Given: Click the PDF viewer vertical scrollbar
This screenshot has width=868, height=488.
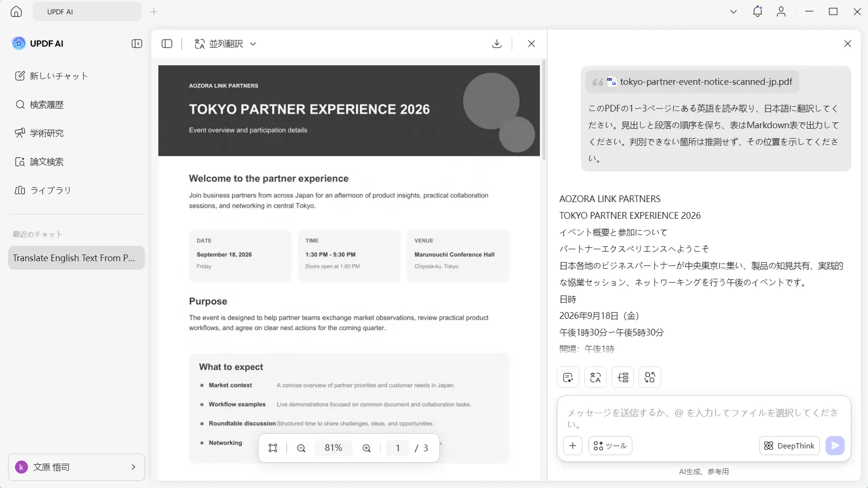Looking at the screenshot, I should [x=544, y=110].
